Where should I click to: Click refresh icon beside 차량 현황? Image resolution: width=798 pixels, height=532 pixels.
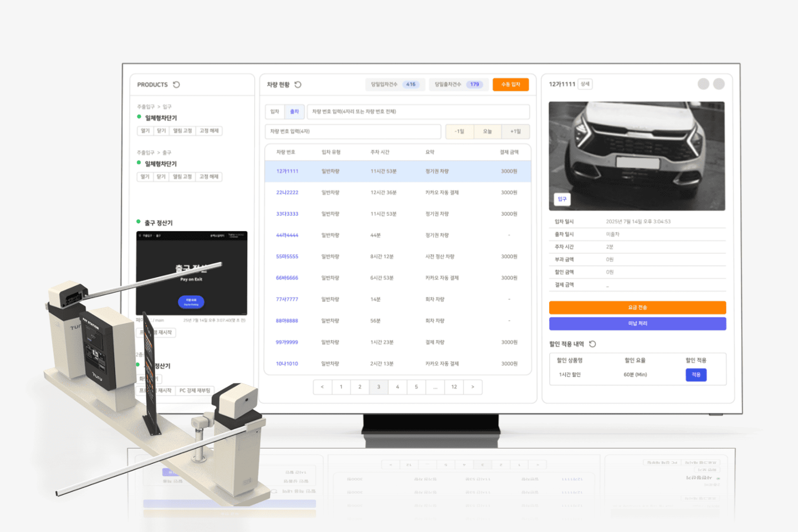(x=298, y=85)
